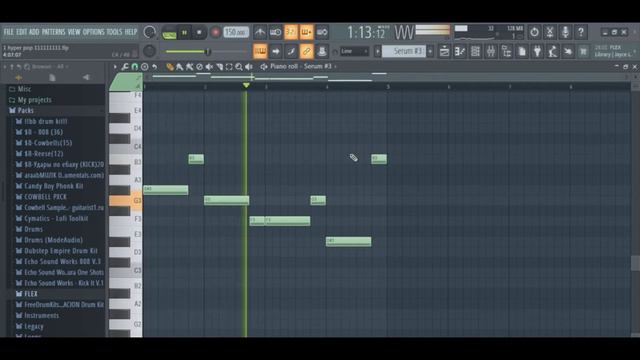640x360 pixels.
Task: Open the help question mark icon
Action: (x=581, y=32)
